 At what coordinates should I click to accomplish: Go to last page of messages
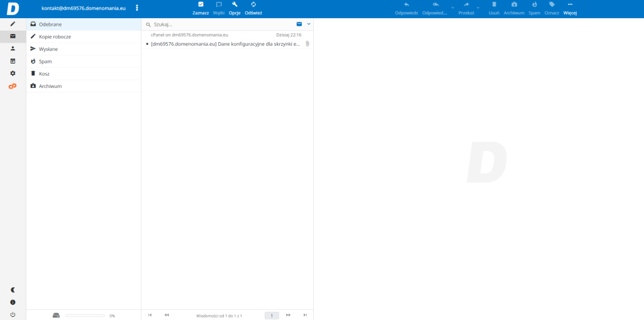click(305, 315)
